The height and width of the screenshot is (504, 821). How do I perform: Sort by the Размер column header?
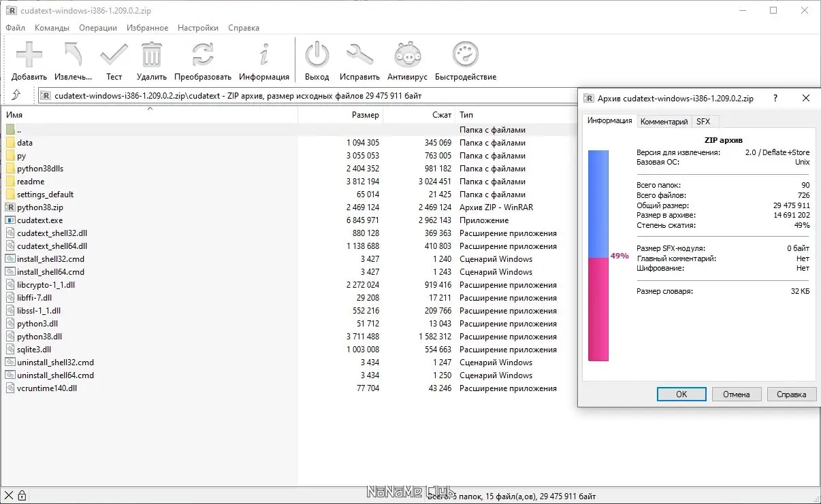tap(340, 115)
